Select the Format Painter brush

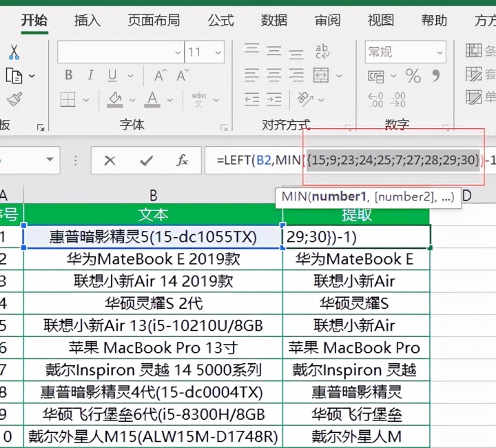coord(14,99)
